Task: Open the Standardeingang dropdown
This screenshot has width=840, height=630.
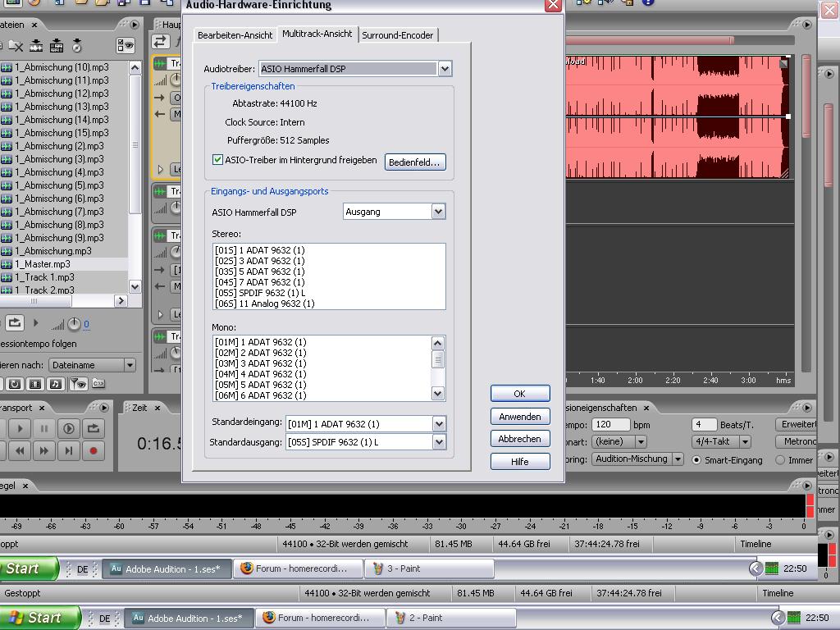Action: (440, 424)
